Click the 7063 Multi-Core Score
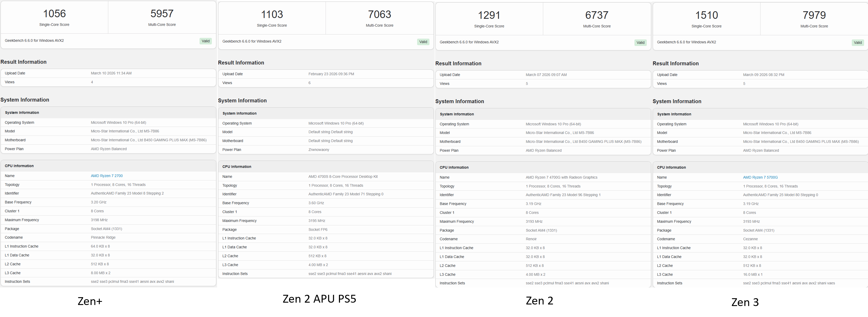Viewport: 868px width, 317px height. (x=379, y=14)
